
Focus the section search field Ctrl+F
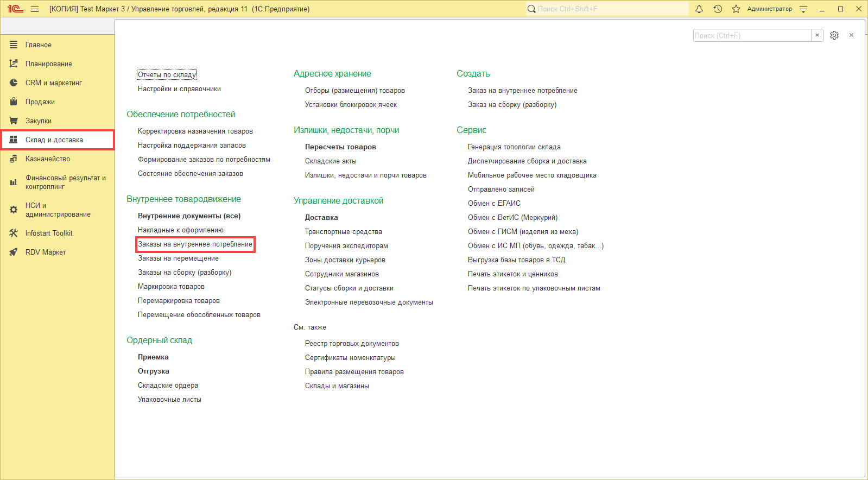752,35
